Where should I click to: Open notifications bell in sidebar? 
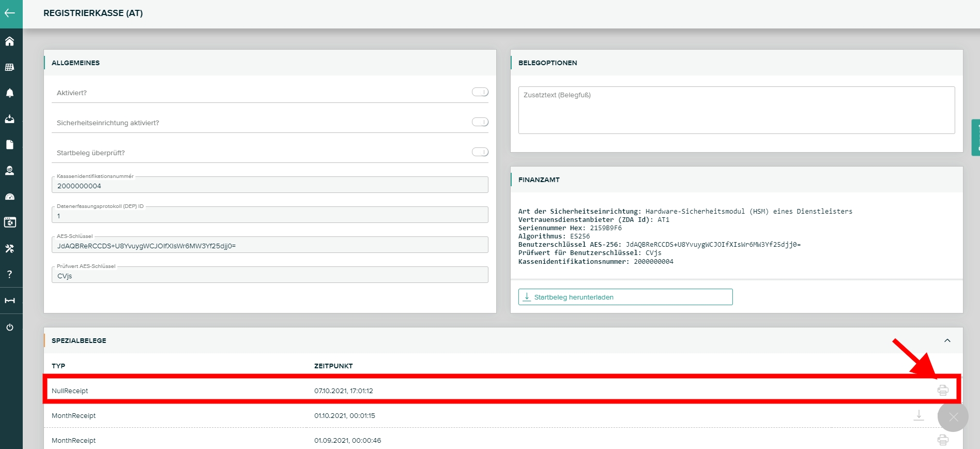tap(10, 93)
